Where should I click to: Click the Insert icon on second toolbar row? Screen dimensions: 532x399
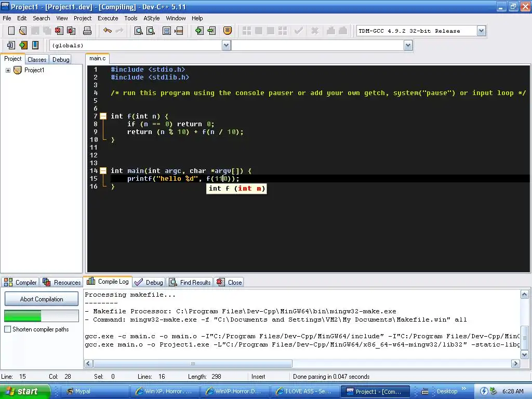click(x=11, y=45)
